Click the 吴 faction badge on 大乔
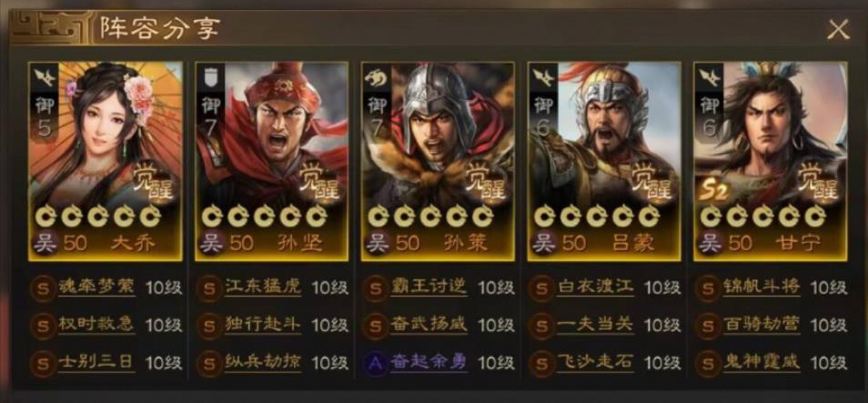Image resolution: width=868 pixels, height=403 pixels. pos(45,243)
